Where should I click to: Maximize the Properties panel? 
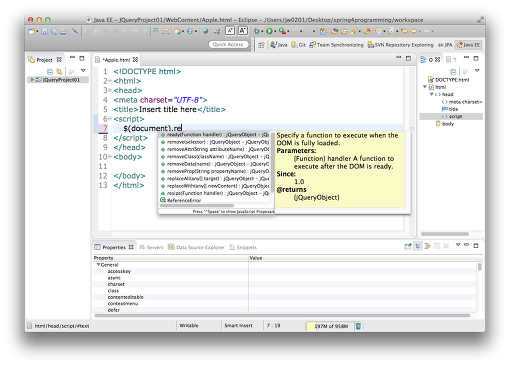pos(476,246)
